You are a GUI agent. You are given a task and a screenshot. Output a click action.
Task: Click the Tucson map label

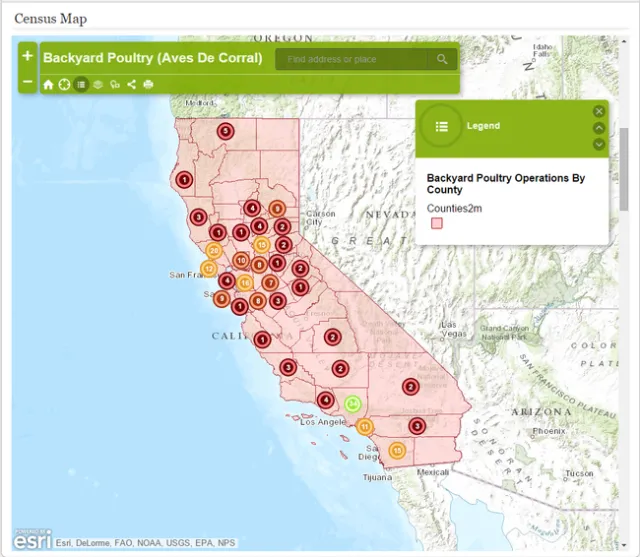(x=579, y=473)
